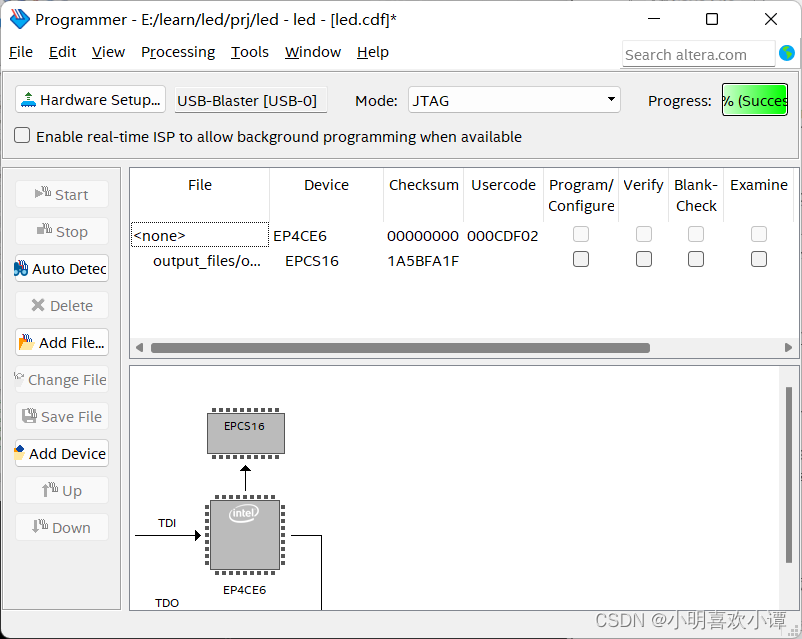This screenshot has height=639, width=802.
Task: Open the View menu
Action: (108, 52)
